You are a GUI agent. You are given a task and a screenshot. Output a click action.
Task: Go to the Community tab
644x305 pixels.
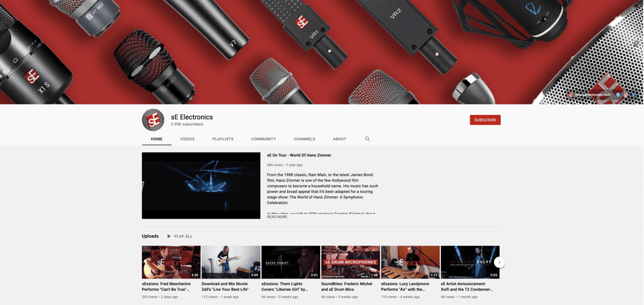[x=263, y=139]
